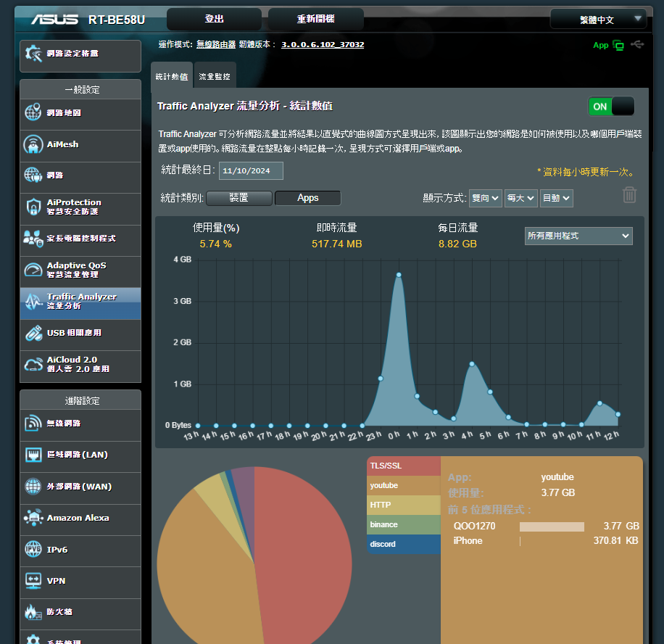Open the WAN globe icon
This screenshot has height=644, width=664.
tap(33, 487)
